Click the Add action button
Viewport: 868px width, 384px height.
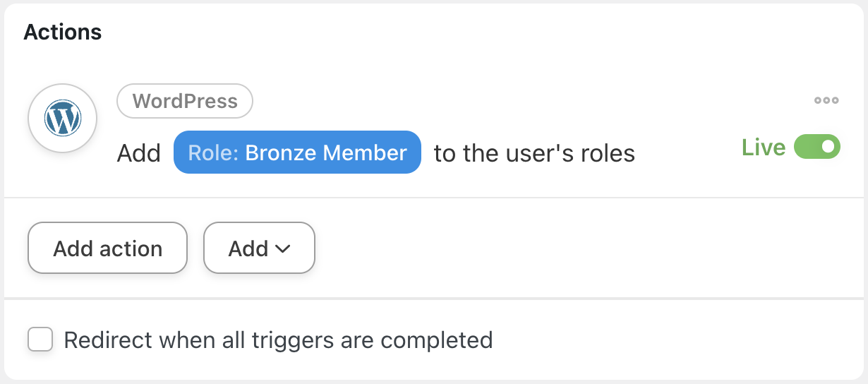tap(107, 248)
